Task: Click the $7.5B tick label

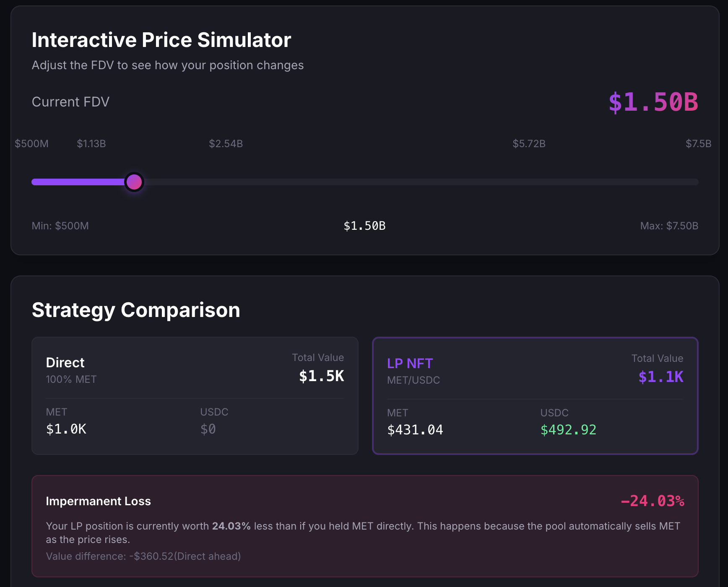Action: coord(698,144)
